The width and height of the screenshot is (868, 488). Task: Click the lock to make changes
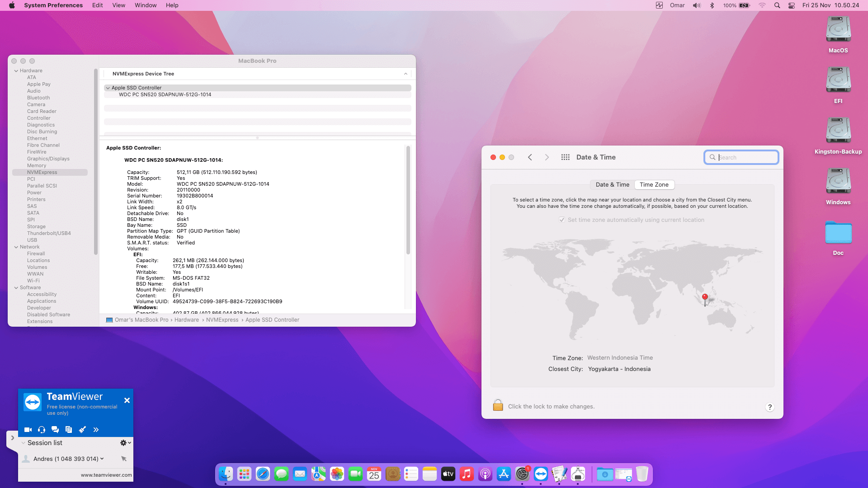click(x=498, y=405)
